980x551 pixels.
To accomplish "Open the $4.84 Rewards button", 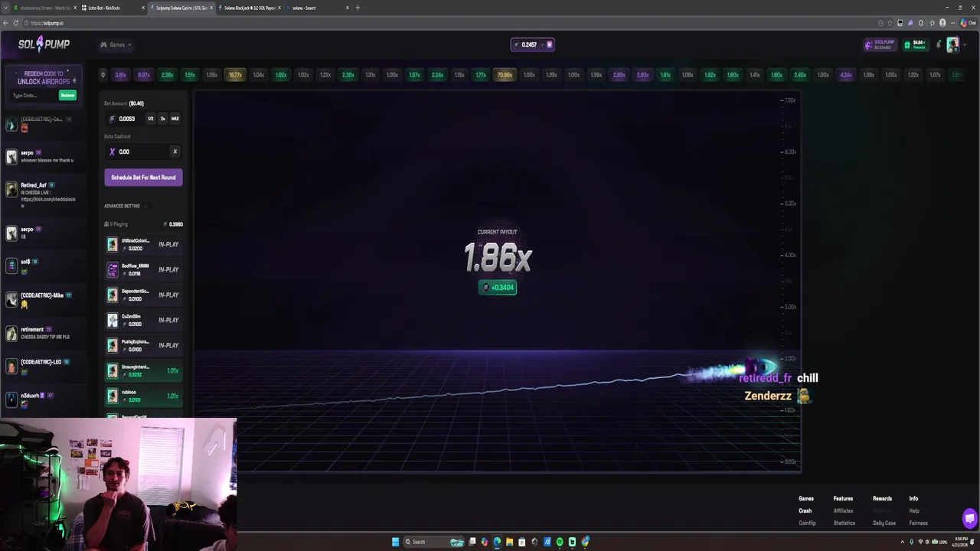I will pos(915,44).
